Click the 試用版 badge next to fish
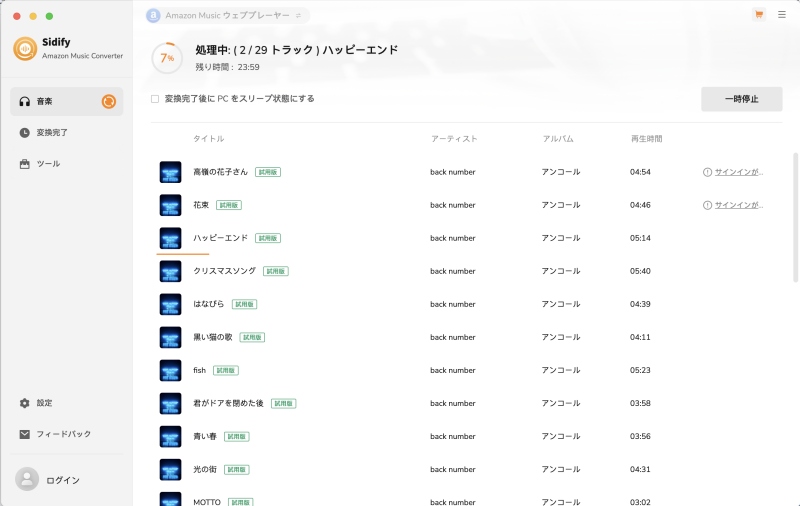The width and height of the screenshot is (800, 506). (226, 370)
